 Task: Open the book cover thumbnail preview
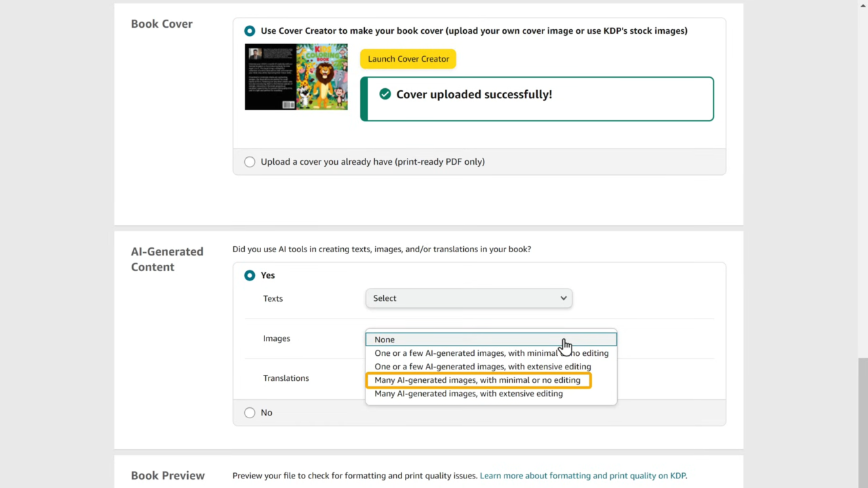pyautogui.click(x=296, y=77)
